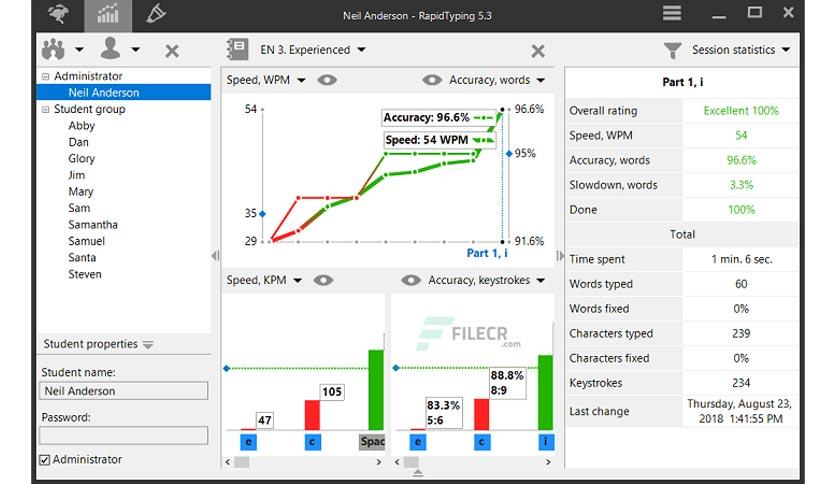Click the 'Excellent 100%' overall rating value
836x484 pixels.
pyautogui.click(x=741, y=111)
